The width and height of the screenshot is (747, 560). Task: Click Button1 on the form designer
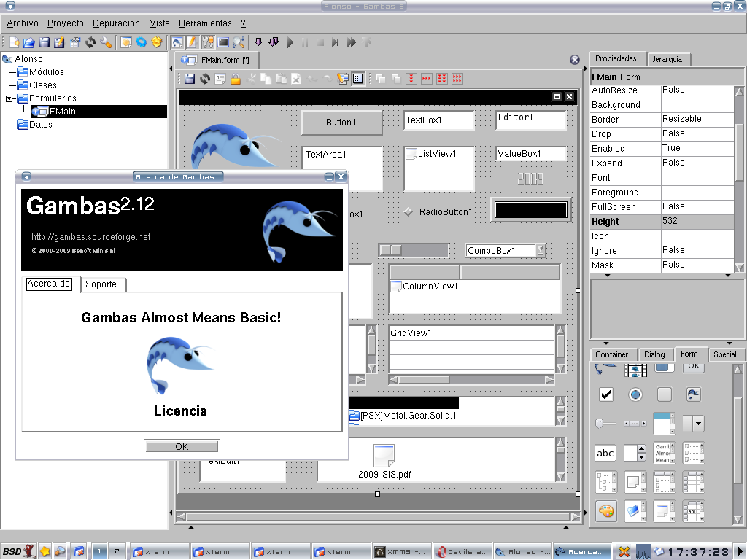(341, 122)
